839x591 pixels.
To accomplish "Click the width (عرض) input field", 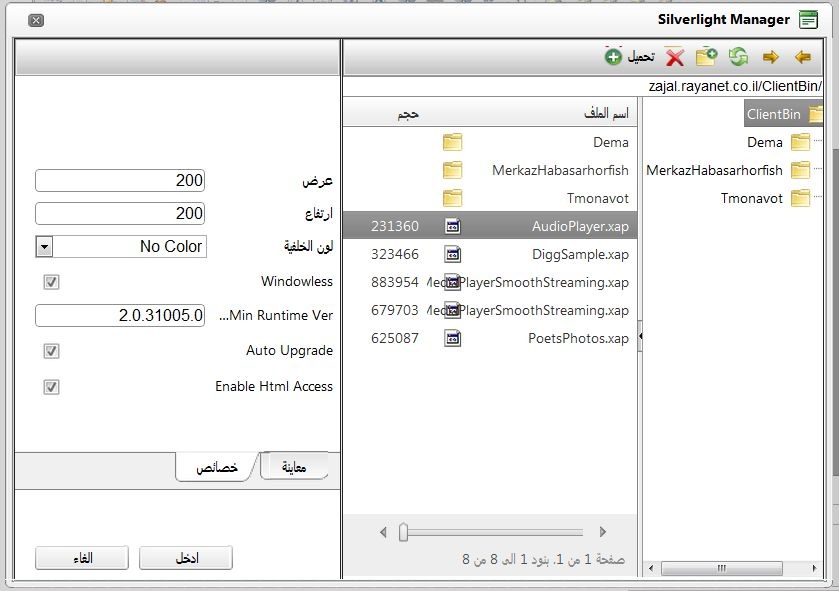I will 120,181.
